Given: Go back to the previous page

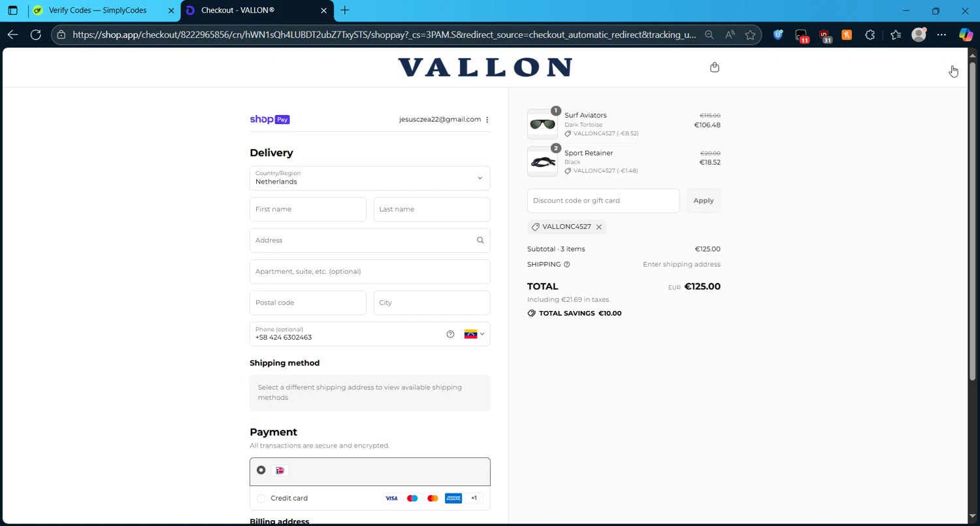Looking at the screenshot, I should point(12,35).
